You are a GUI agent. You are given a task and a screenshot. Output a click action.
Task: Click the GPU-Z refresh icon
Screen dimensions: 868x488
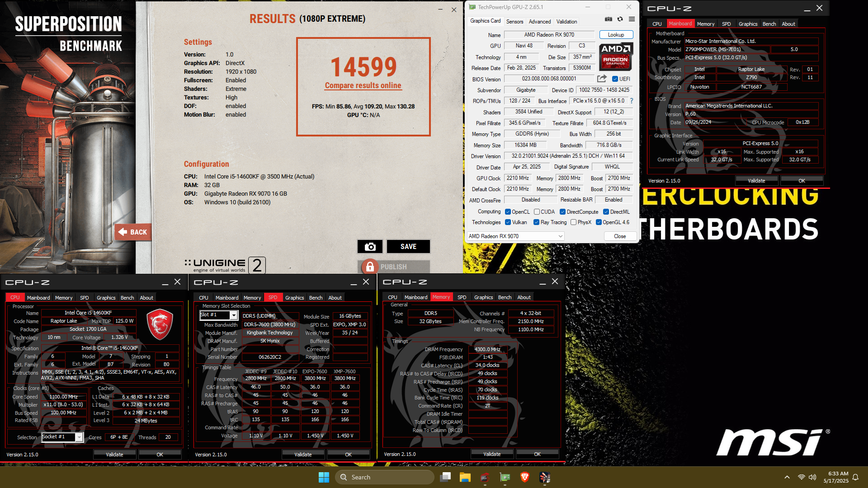(x=620, y=19)
